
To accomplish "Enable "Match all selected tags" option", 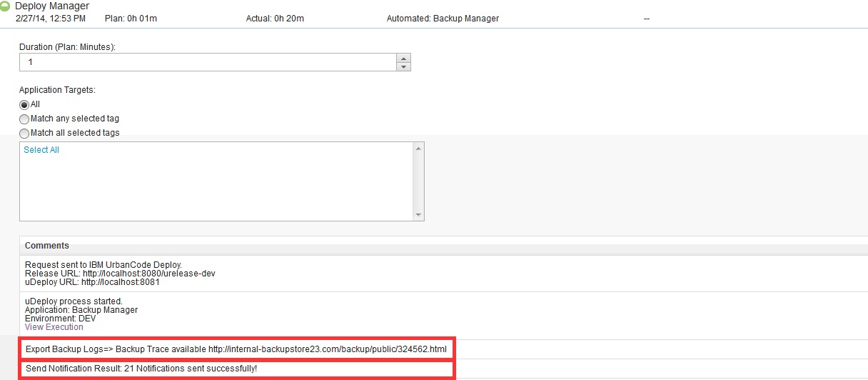I will pyautogui.click(x=24, y=134).
